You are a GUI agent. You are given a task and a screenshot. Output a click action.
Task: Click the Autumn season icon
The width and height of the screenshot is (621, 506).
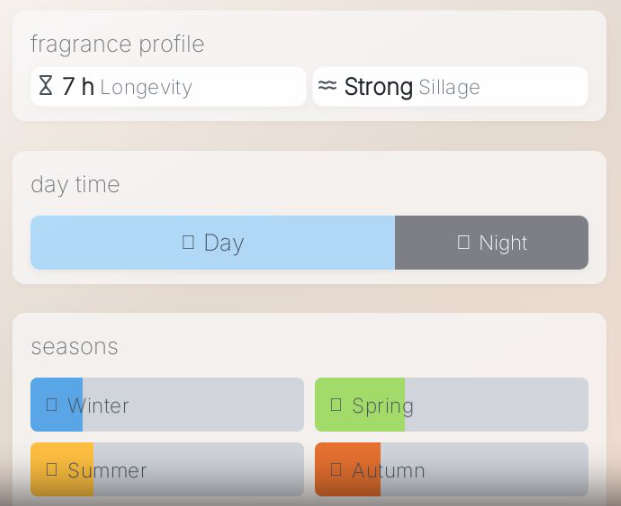[x=336, y=469]
